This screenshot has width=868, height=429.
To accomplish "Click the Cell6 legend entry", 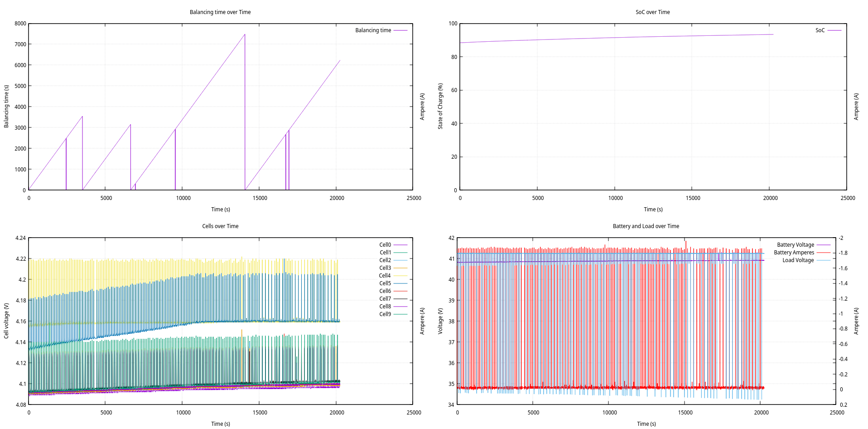I will click(x=385, y=291).
